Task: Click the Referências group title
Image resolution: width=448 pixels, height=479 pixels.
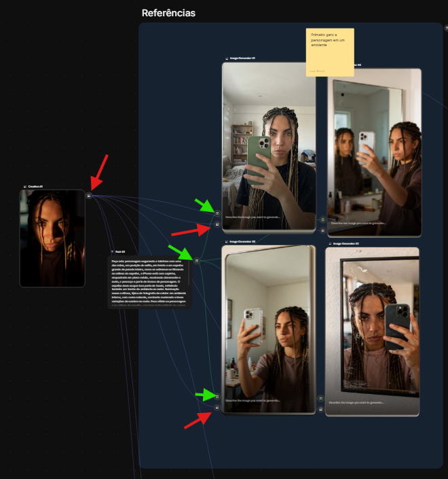Action: (168, 13)
